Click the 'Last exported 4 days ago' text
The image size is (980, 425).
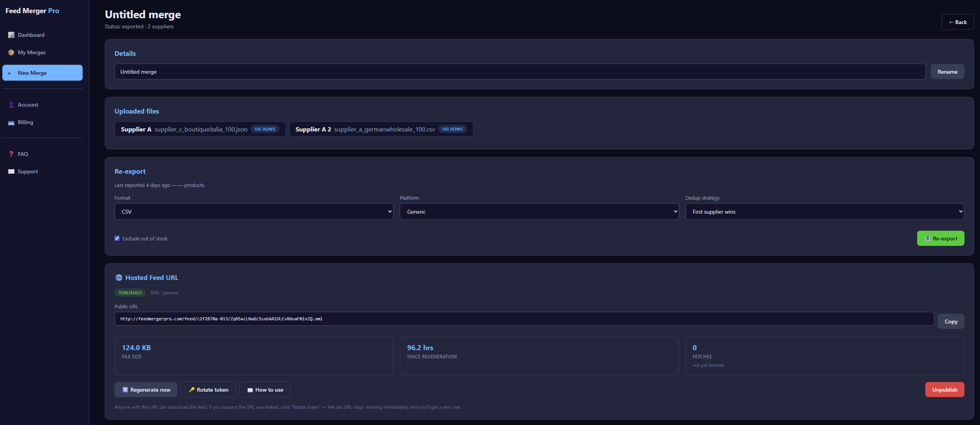tap(142, 185)
